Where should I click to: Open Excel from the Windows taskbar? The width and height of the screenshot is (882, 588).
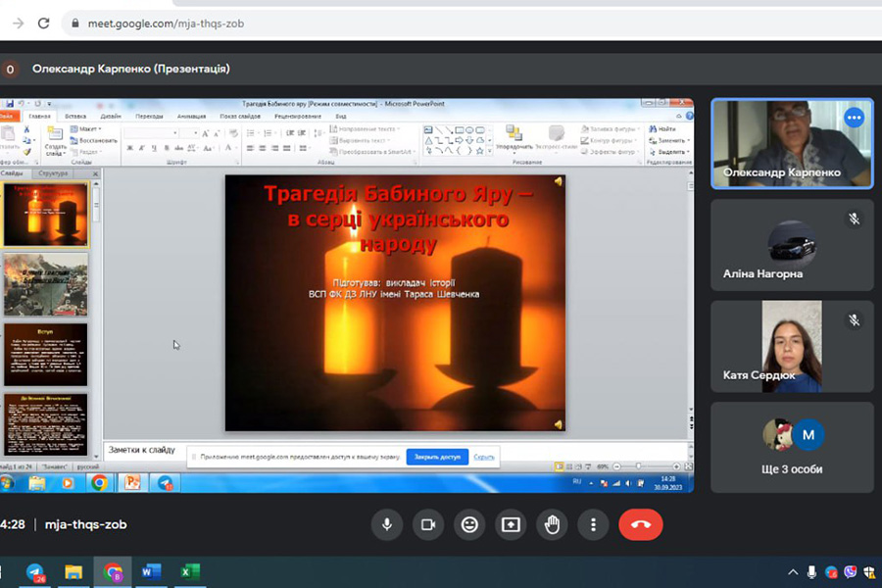(190, 571)
